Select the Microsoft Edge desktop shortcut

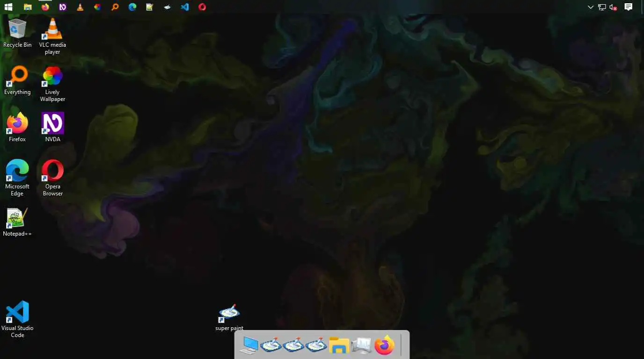point(17,178)
